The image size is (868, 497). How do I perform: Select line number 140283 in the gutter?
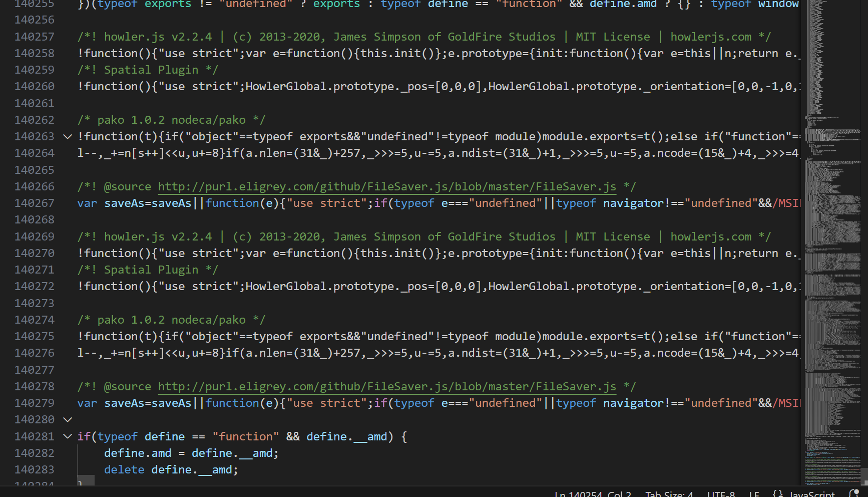(34, 469)
